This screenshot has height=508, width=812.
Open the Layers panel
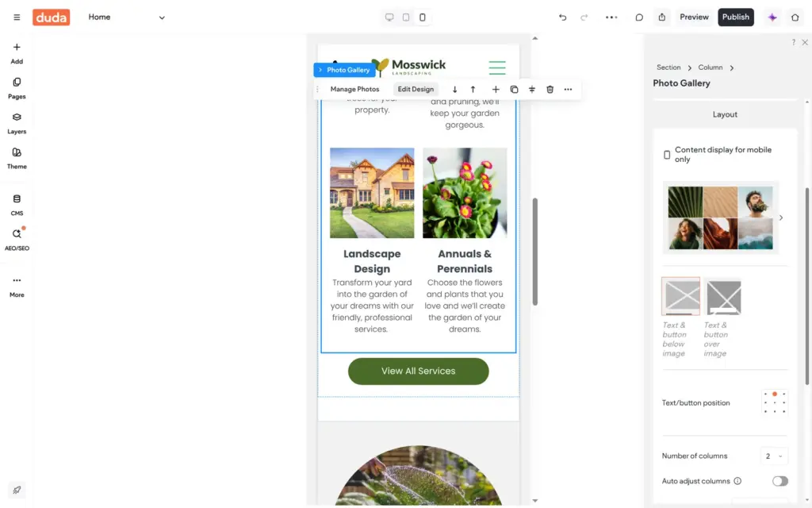(17, 123)
